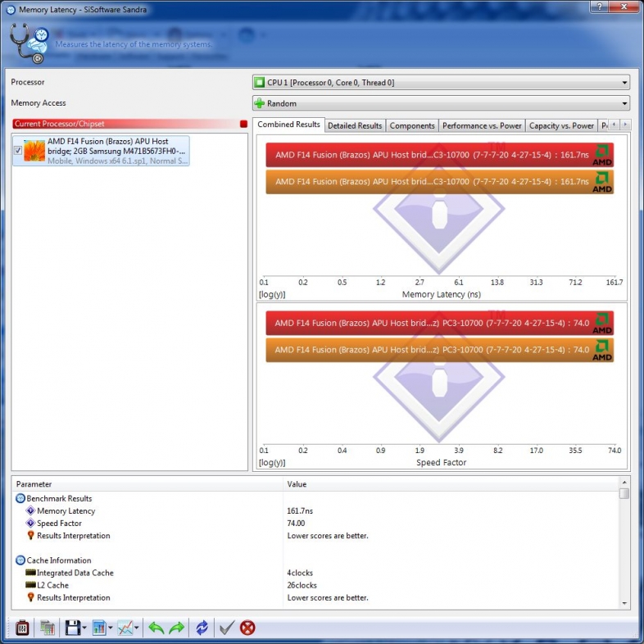
Task: Select the Benchmark Results group row
Action: click(x=315, y=499)
